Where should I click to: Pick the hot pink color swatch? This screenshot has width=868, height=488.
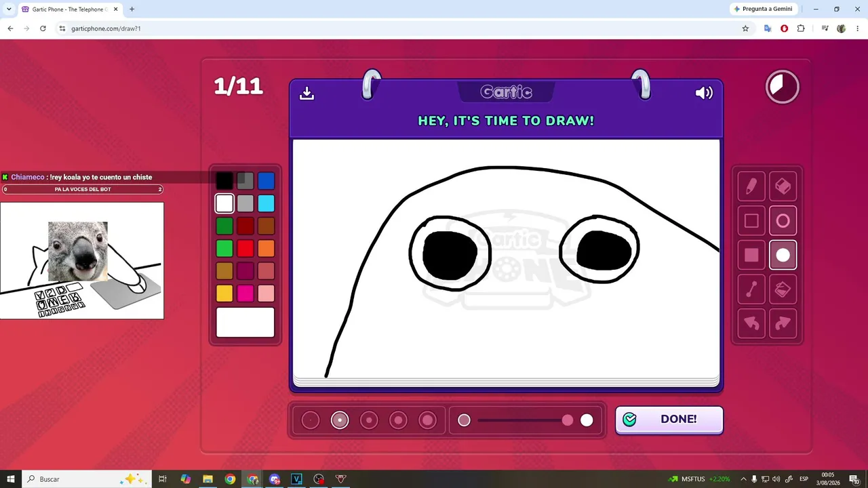tap(245, 293)
